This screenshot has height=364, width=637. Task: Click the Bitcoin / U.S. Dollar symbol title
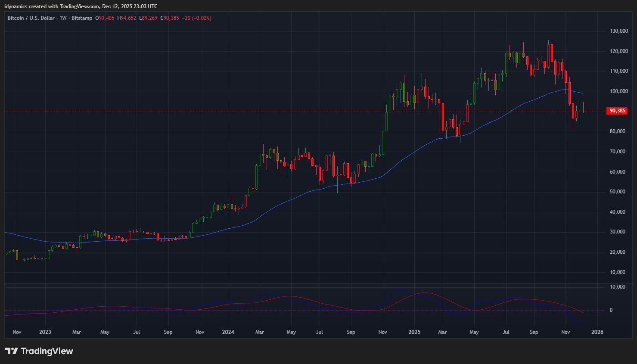coord(31,18)
